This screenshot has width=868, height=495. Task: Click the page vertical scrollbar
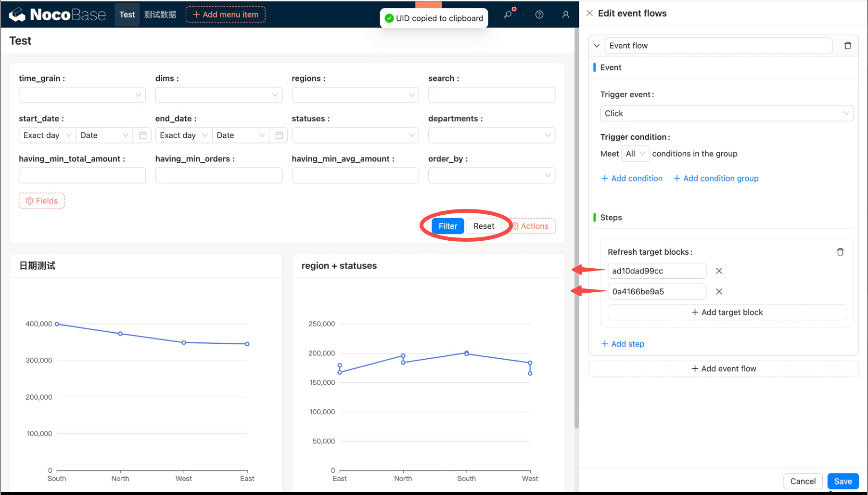click(576, 226)
